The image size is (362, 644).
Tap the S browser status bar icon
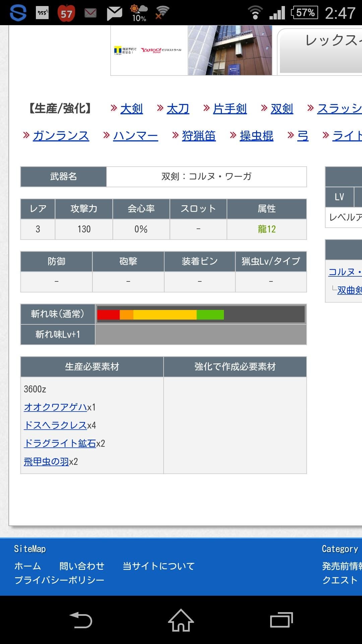click(x=18, y=13)
